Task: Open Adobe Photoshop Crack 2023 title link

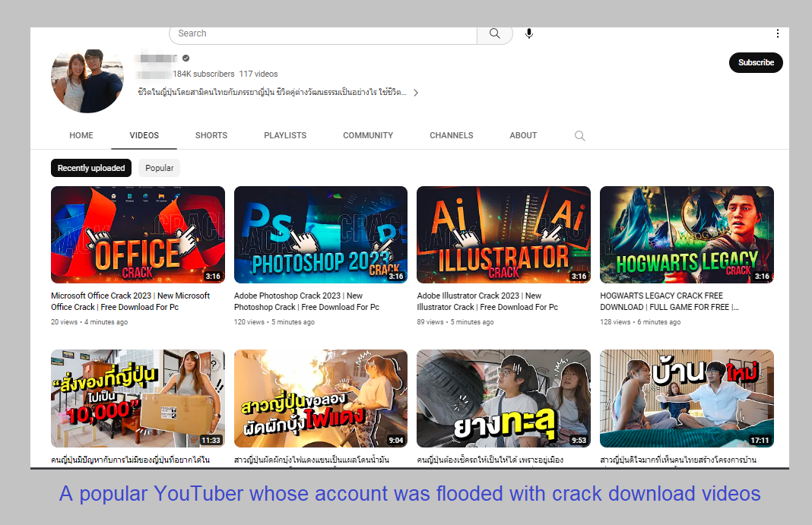Action: pos(306,302)
